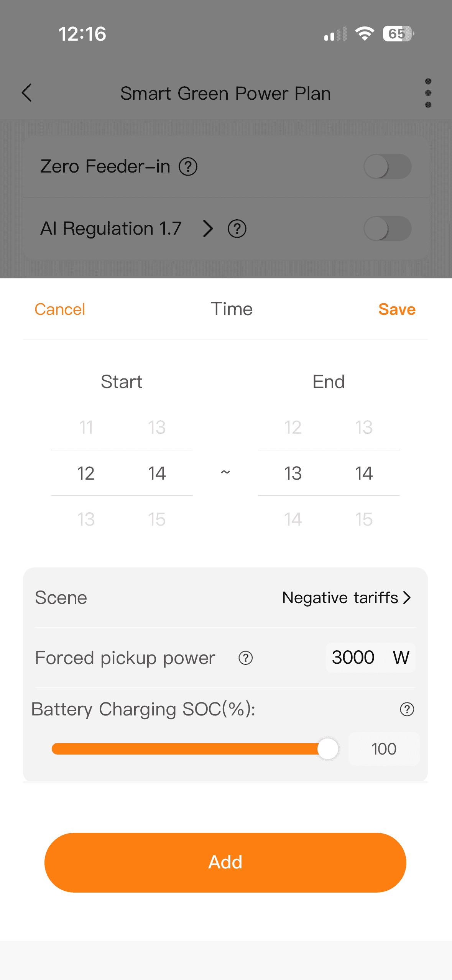Turn on AI Regulation 1.7 toggle

click(x=387, y=229)
